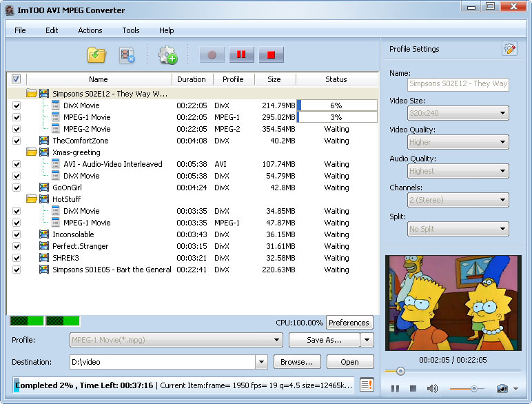532x404 pixels.
Task: Click the Profile Settings edit icon
Action: [509, 49]
